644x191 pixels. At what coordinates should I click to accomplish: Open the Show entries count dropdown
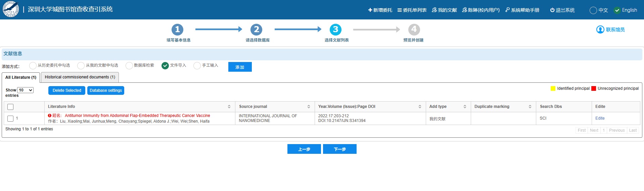(26, 90)
